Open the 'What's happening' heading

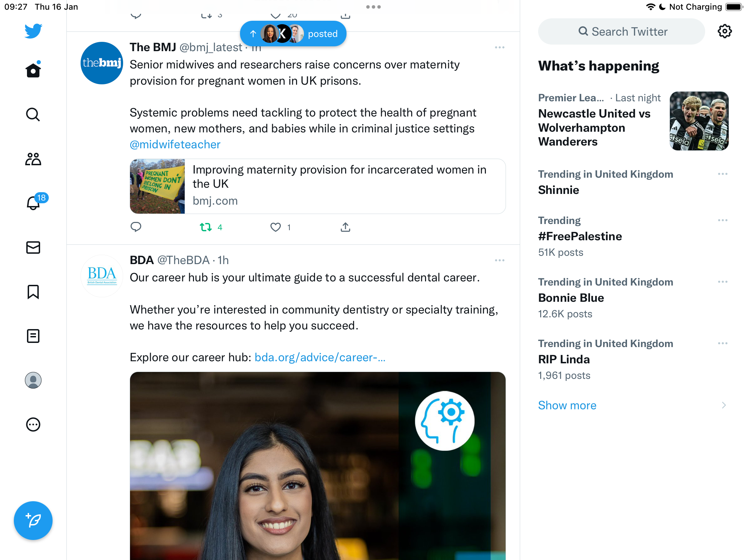coord(599,66)
